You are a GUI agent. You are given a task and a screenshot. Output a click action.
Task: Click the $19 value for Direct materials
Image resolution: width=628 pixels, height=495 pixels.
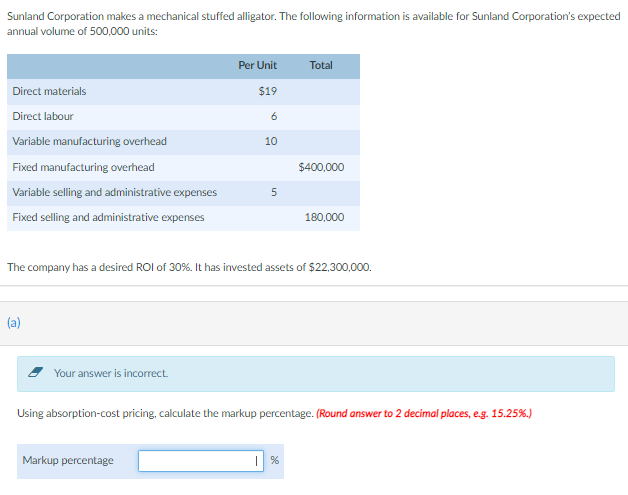[x=268, y=91]
